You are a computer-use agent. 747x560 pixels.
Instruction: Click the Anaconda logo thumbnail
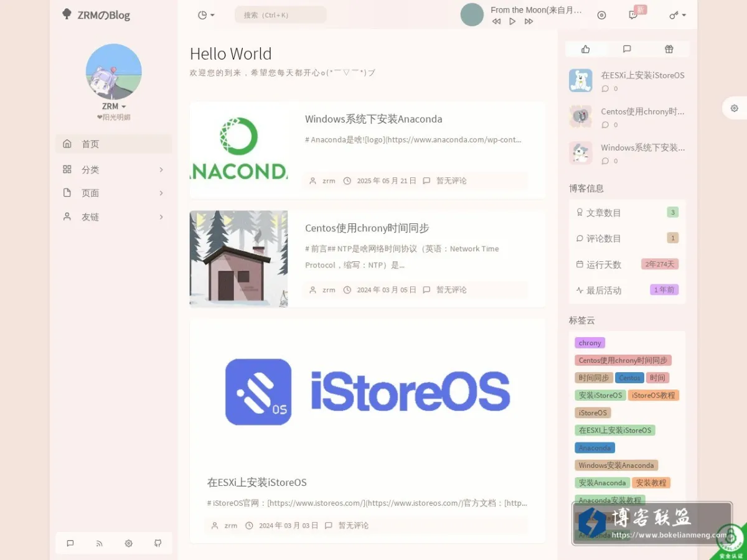pos(238,149)
